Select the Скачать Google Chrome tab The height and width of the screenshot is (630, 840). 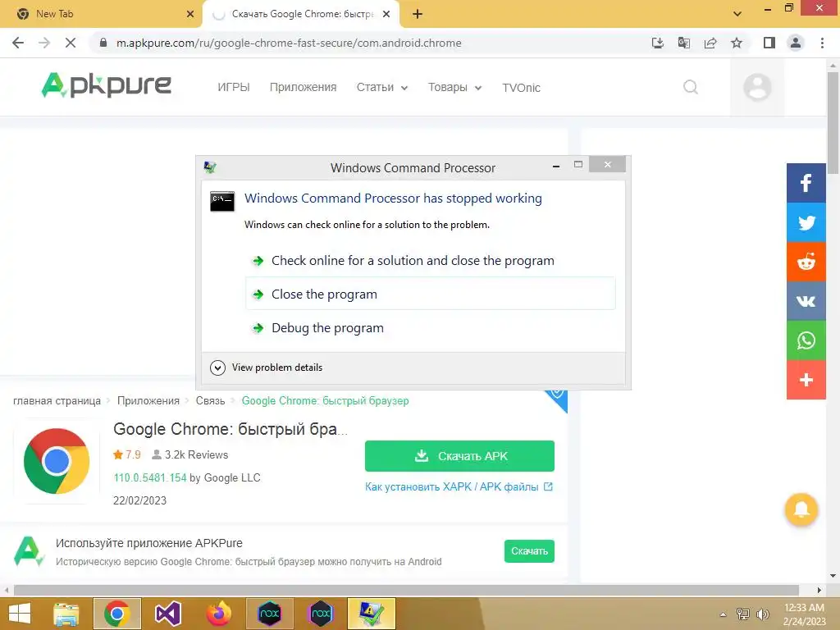(300, 14)
